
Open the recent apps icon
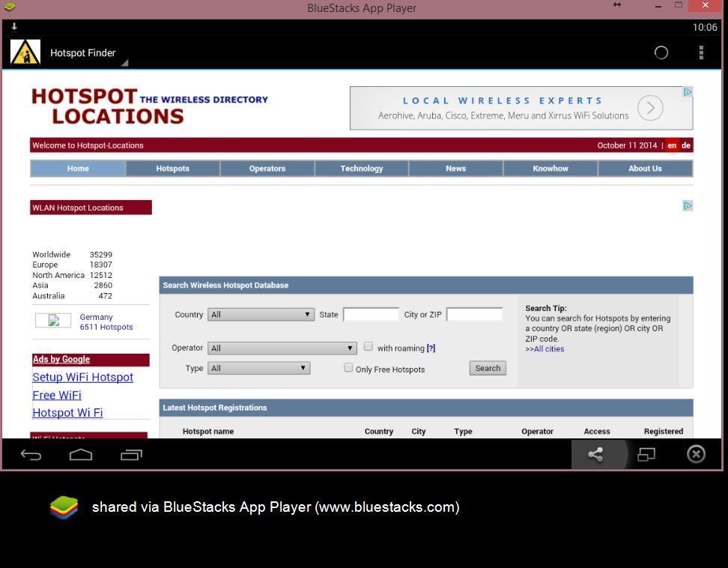131,455
